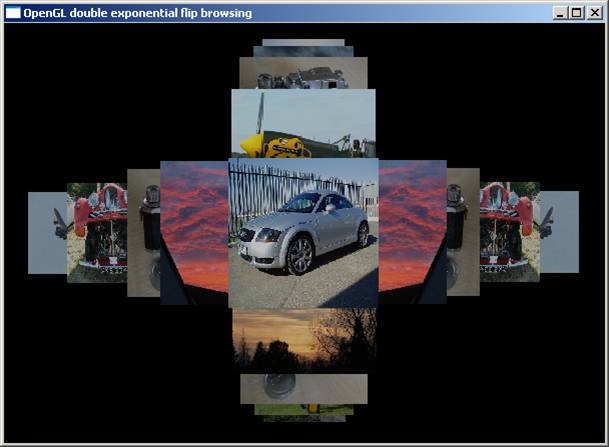Click the right gray photo with black object
Screen dimensions: 609x447
(x=463, y=232)
